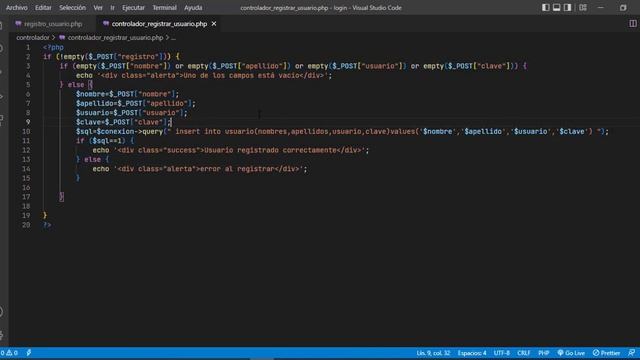Split the editor to the right
This screenshot has width=640, height=360.
633,24
